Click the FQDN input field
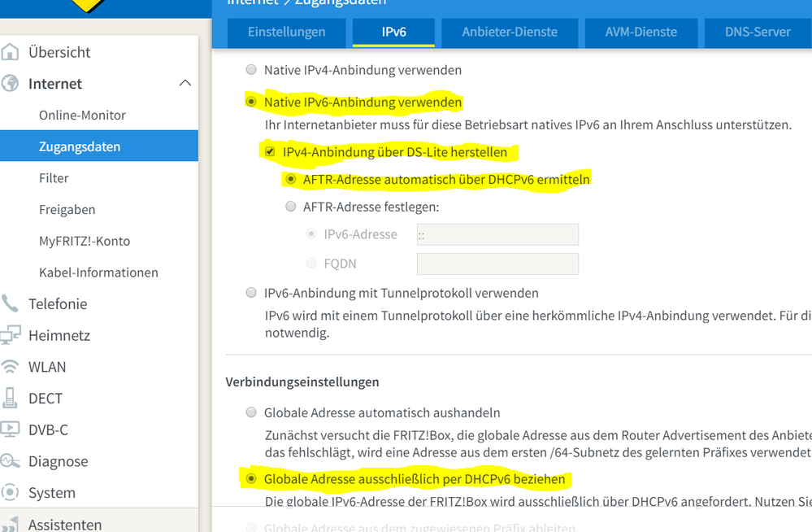 tap(497, 264)
